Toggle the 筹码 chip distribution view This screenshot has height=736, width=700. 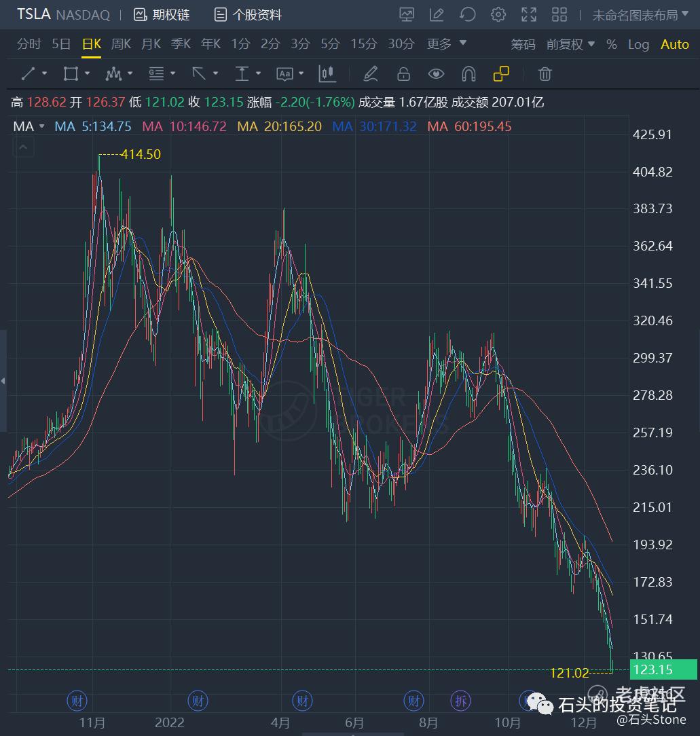coord(523,44)
